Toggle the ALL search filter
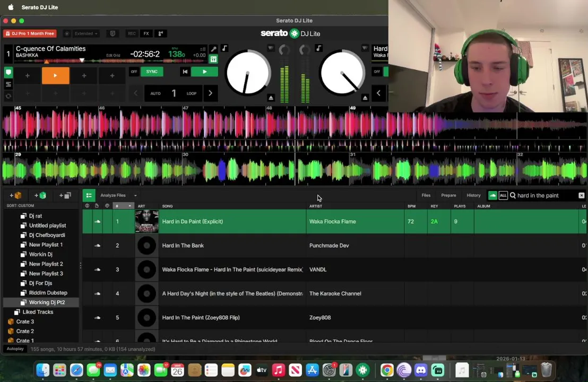This screenshot has width=588, height=382. (x=503, y=195)
